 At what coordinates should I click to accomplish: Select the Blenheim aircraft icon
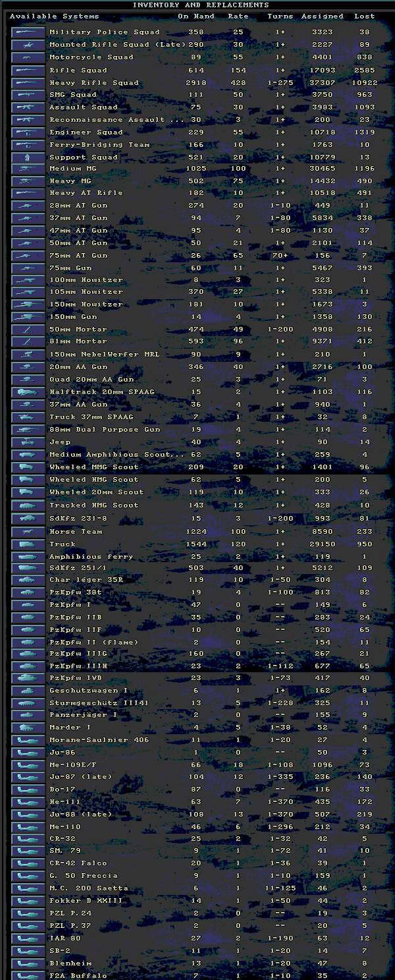click(28, 963)
